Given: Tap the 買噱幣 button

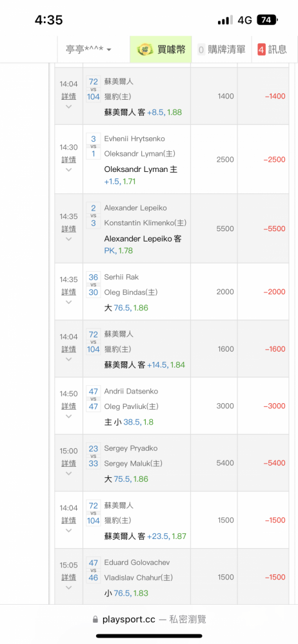Looking at the screenshot, I should pos(161,50).
